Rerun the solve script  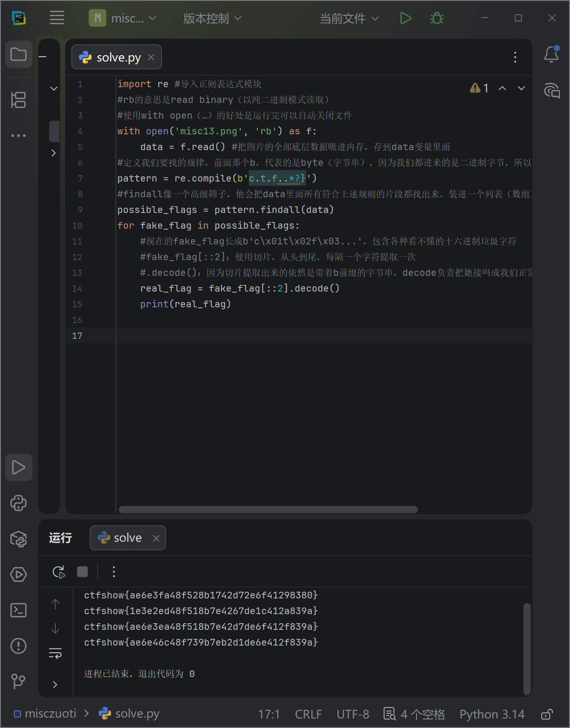tap(59, 572)
